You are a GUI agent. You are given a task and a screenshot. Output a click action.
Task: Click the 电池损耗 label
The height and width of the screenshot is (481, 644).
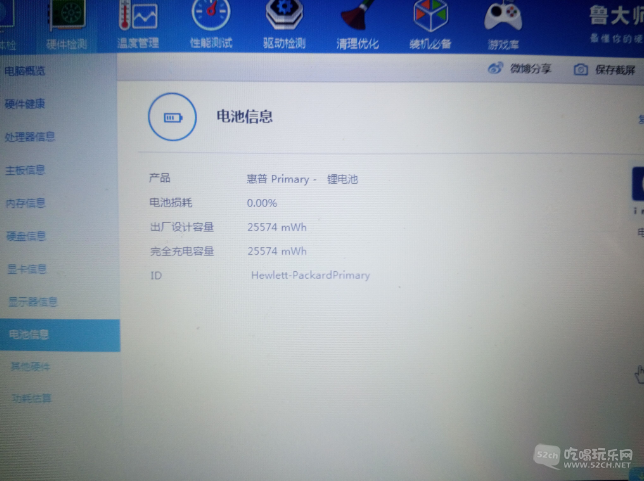point(170,203)
